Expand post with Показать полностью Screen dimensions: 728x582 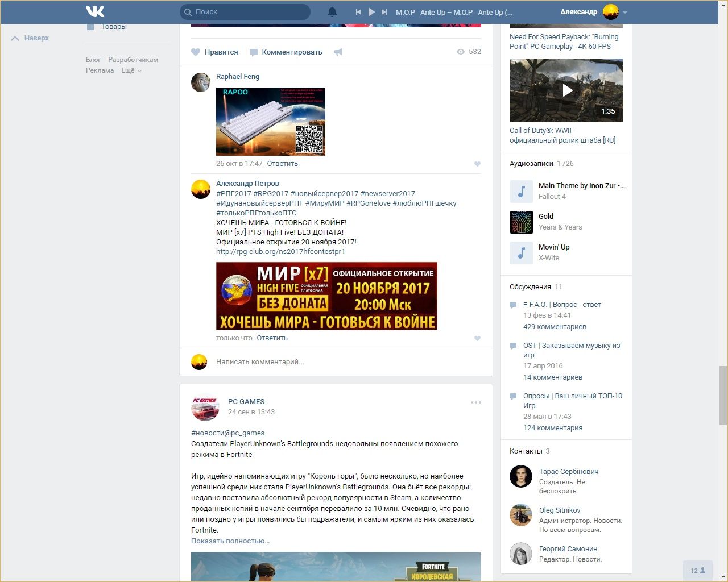pyautogui.click(x=230, y=541)
